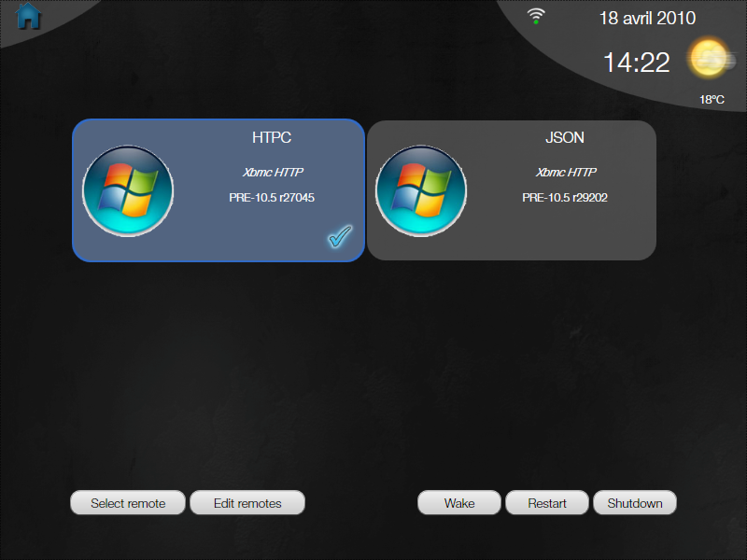
Task: Wake the selected remote
Action: click(459, 503)
